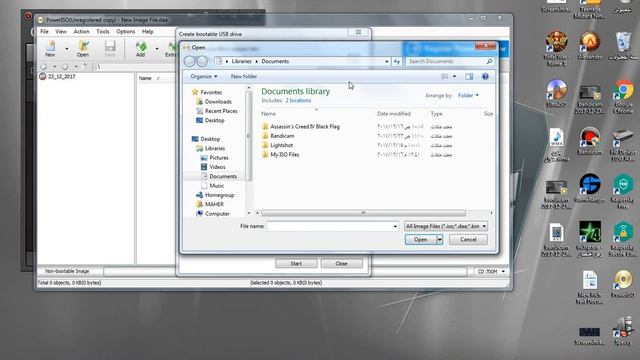Open the Options menu in PowerISO
Viewport: 640px width, 360px height.
(x=126, y=31)
